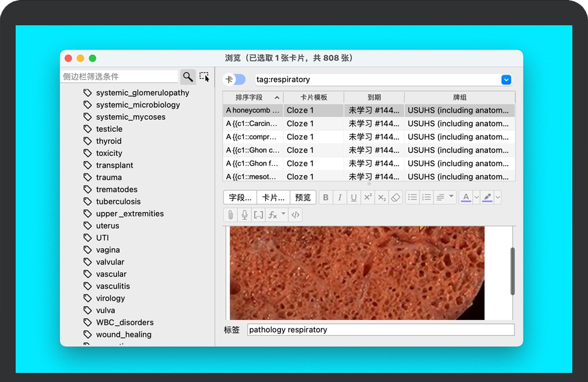Select the tuberculosis tag in sidebar
Screen dimensions: 588x382
(118, 201)
